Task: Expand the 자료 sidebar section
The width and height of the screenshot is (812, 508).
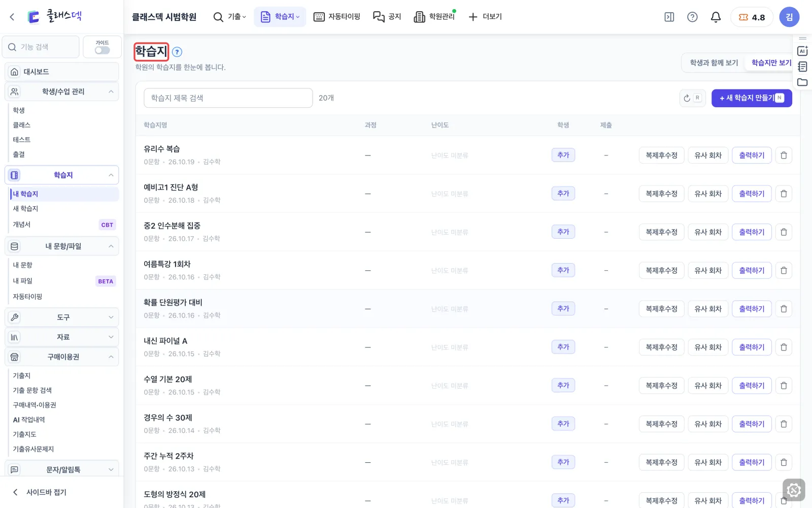Action: [62, 337]
